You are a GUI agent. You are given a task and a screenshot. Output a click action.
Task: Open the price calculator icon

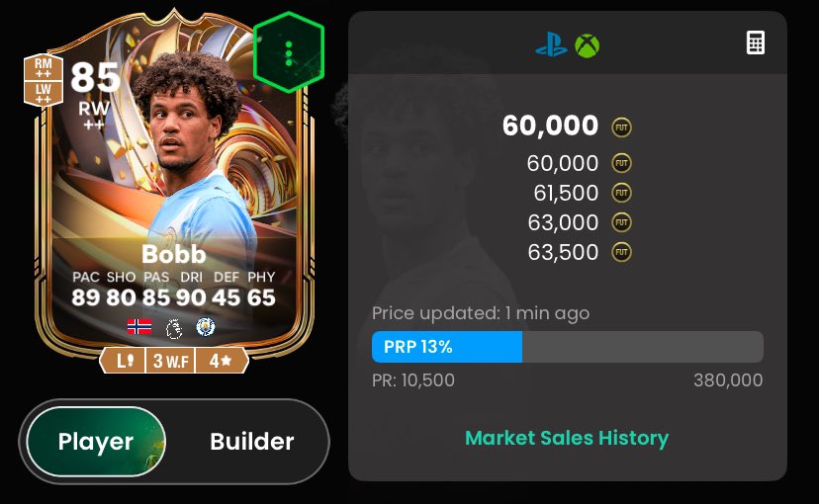click(x=756, y=42)
